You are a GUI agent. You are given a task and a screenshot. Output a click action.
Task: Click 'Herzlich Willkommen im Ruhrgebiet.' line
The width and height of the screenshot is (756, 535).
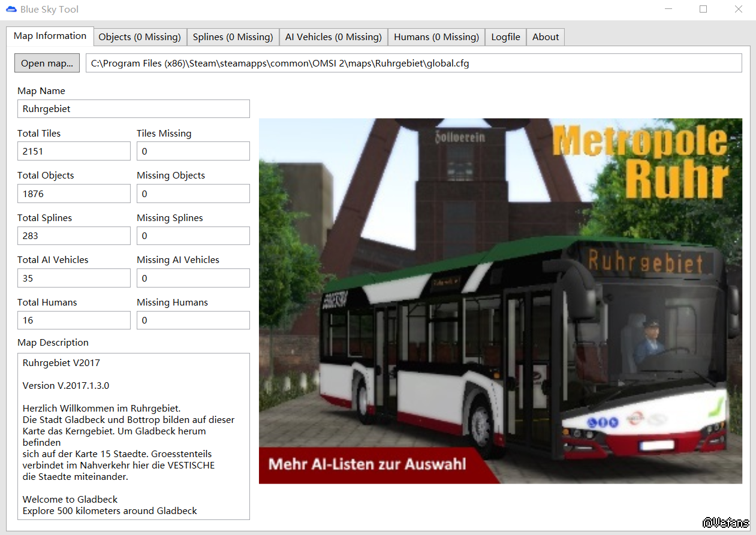pyautogui.click(x=101, y=409)
